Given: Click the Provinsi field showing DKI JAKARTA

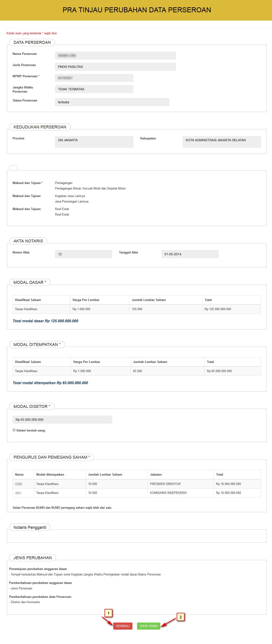Looking at the screenshot, I should click(x=94, y=142).
